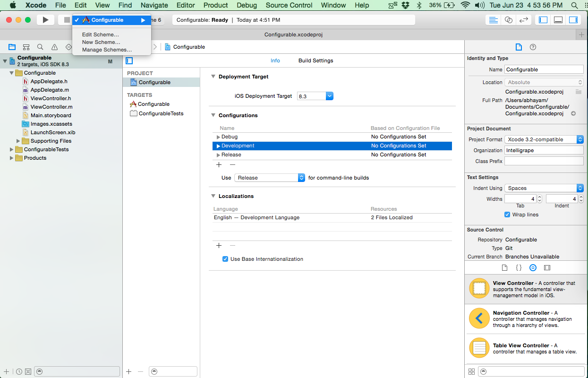This screenshot has height=378, width=588.
Task: Uncheck Use Base Internationalization
Action: point(226,259)
